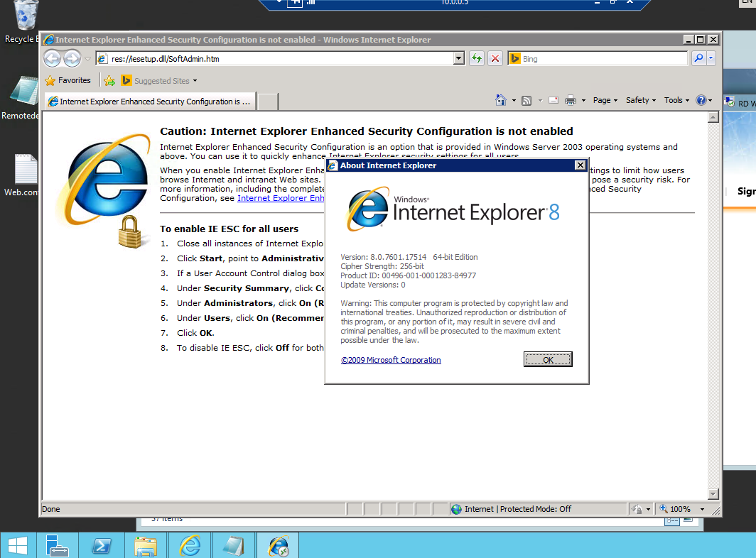The width and height of the screenshot is (756, 558).
Task: Expand the Home button dropdown arrow
Action: coord(514,101)
